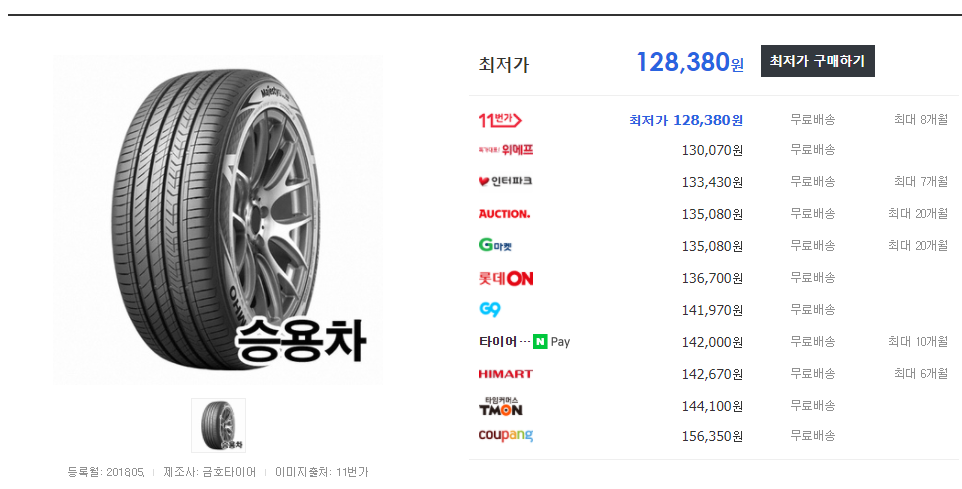The height and width of the screenshot is (489, 962).
Task: Click the Auction 135,080원 price
Action: click(x=712, y=214)
